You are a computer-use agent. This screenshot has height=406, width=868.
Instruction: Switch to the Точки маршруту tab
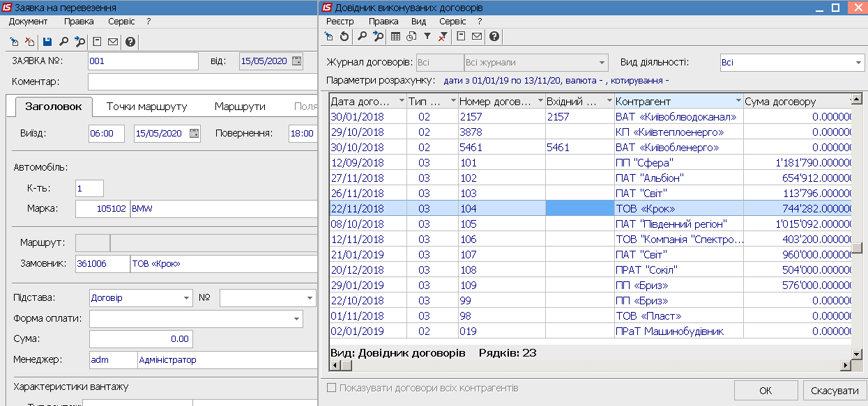(x=147, y=107)
